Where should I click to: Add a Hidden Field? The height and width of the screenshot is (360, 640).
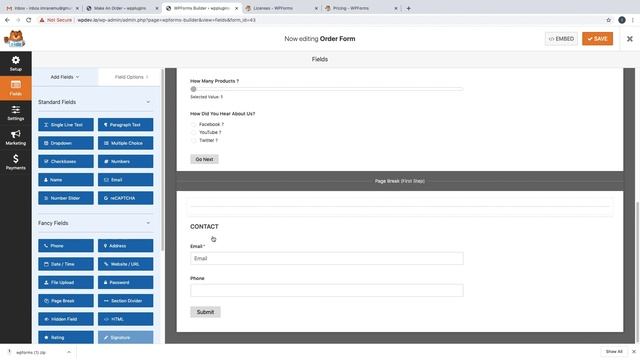(x=66, y=319)
